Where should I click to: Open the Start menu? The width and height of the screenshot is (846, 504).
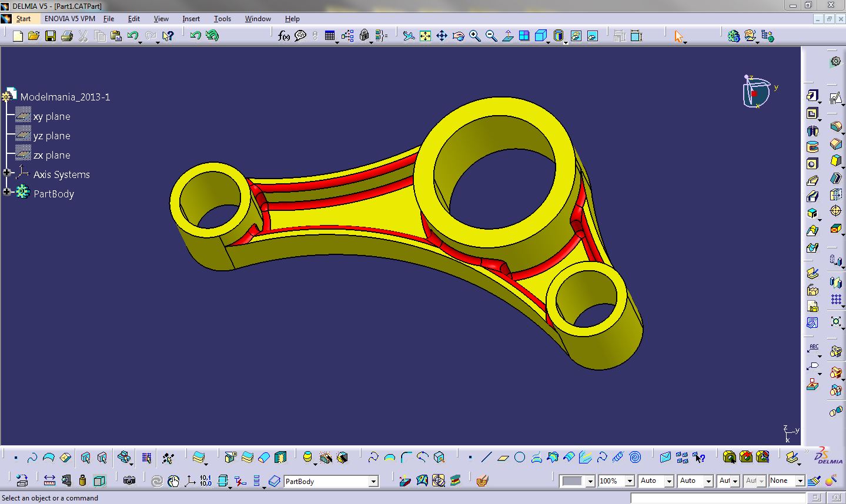[x=23, y=18]
